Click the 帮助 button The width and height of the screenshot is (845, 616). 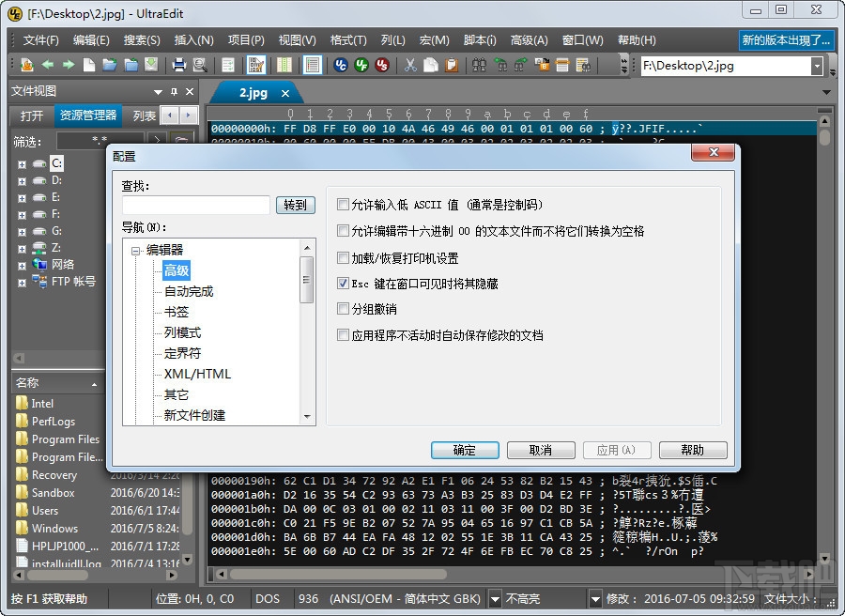pos(693,450)
